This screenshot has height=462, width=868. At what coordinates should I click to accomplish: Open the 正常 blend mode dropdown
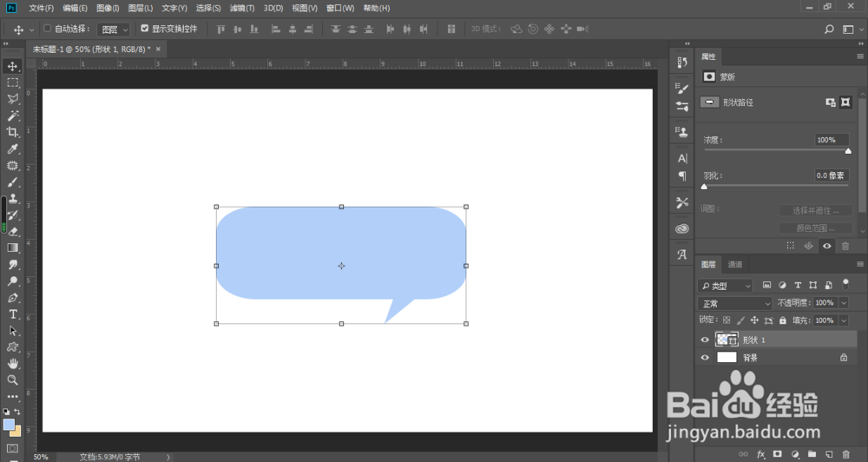[x=734, y=304]
